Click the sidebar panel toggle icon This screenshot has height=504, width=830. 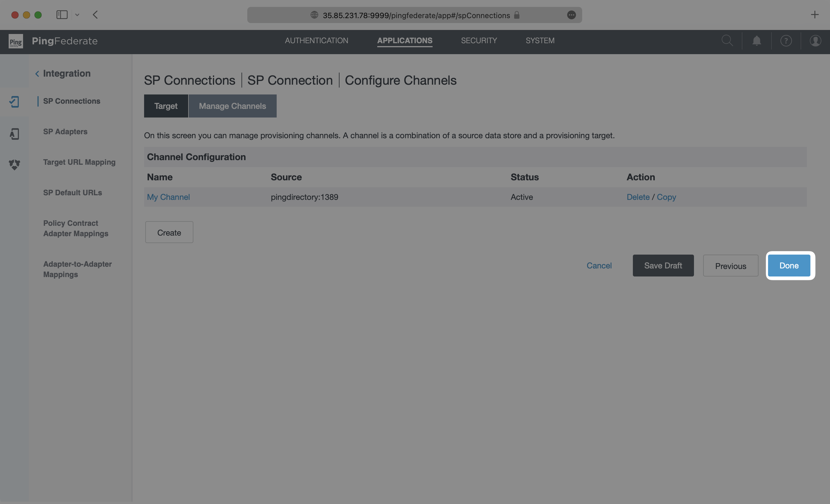(62, 14)
